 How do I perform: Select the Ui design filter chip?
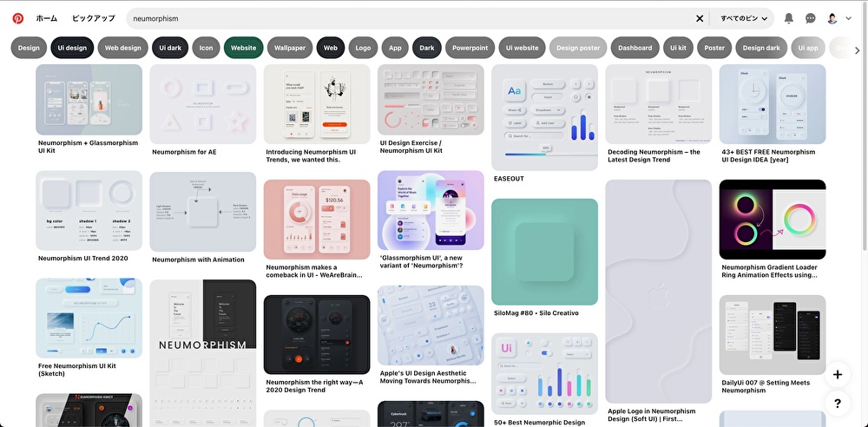(x=73, y=48)
